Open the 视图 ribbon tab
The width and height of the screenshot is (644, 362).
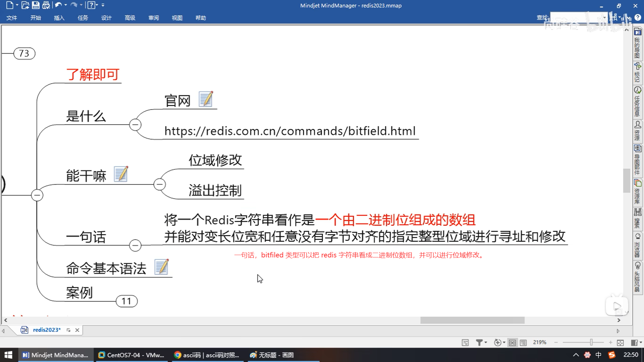coord(177,18)
